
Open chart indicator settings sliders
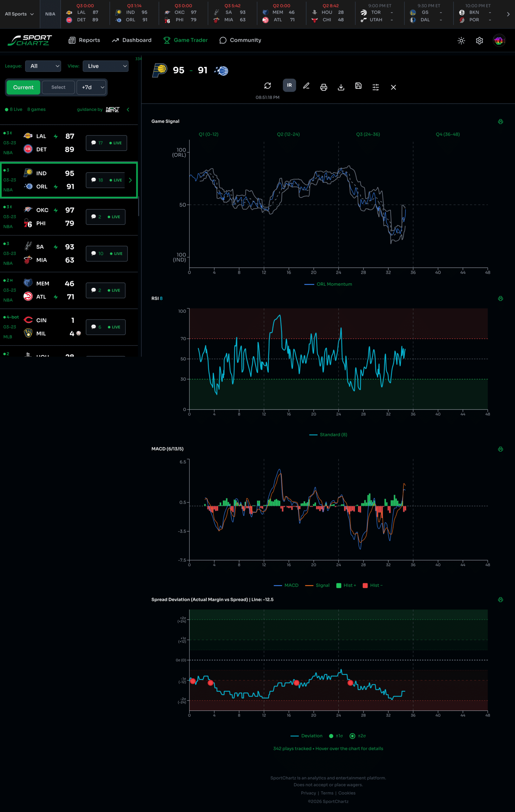pyautogui.click(x=375, y=87)
